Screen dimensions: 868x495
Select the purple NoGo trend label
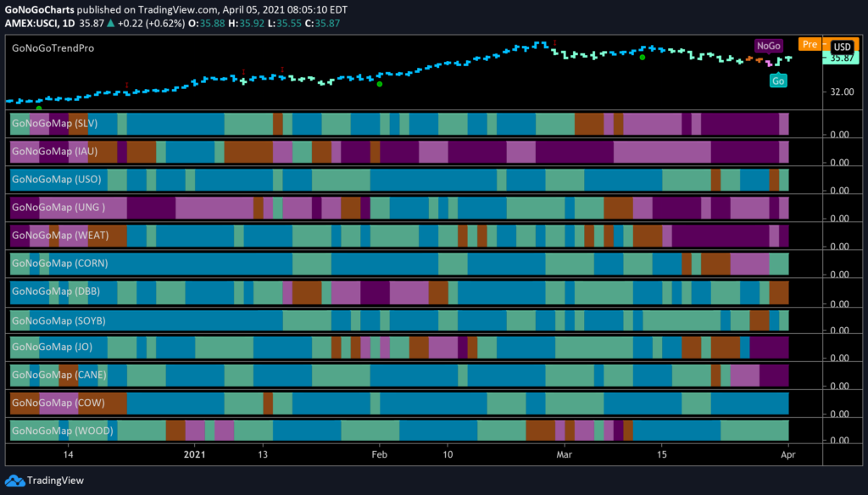coord(768,46)
